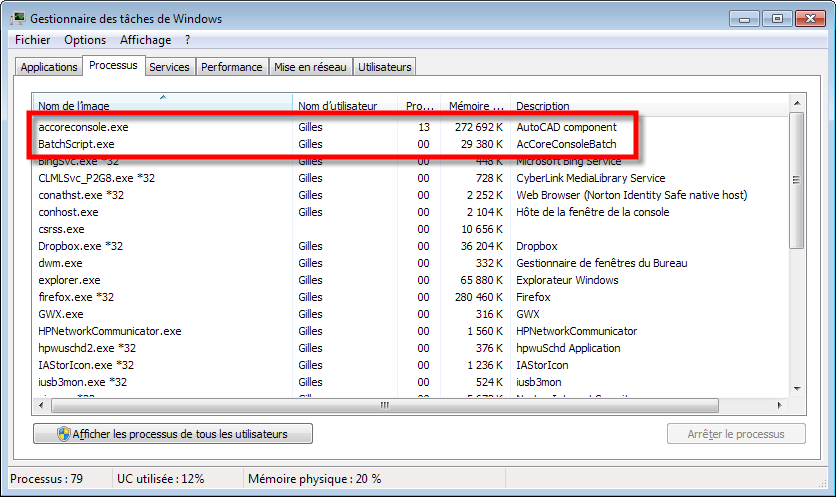Viewport: 836px width, 497px height.
Task: Select the conhost.exe process
Action: (411, 212)
